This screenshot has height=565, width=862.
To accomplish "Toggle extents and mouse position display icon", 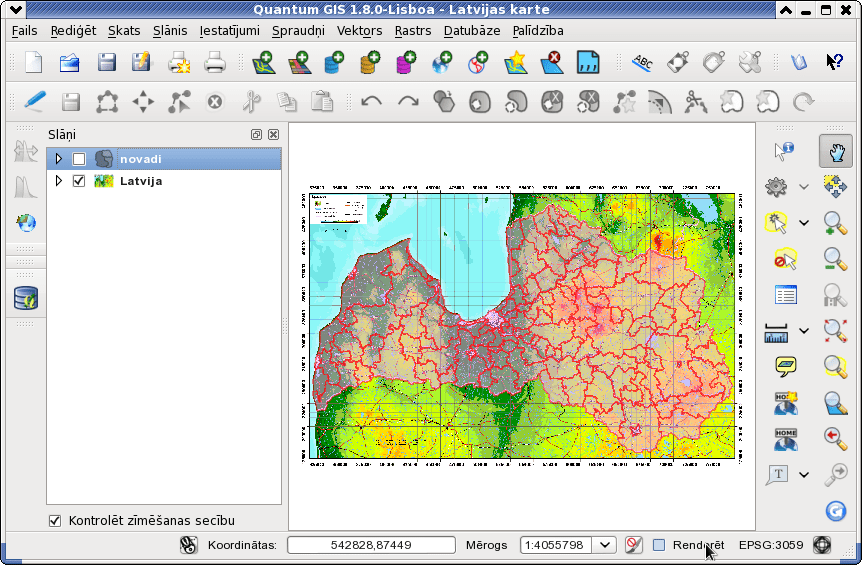I will (189, 545).
